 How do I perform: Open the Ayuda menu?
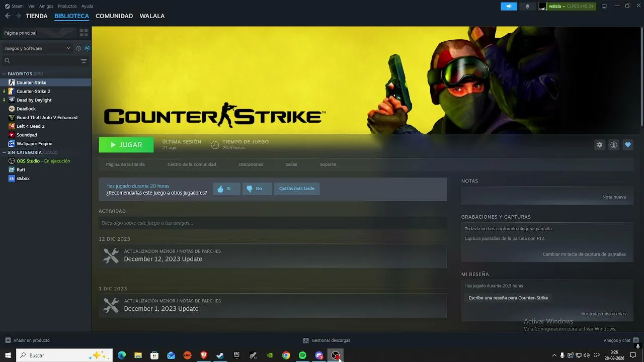click(87, 6)
